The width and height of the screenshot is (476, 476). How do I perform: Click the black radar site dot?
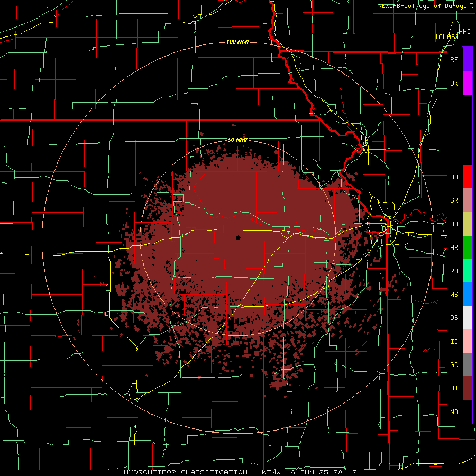click(x=238, y=237)
